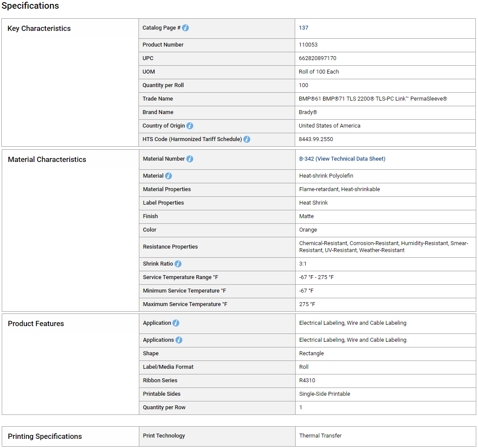
Task: Click the product number value 110053
Action: point(308,45)
